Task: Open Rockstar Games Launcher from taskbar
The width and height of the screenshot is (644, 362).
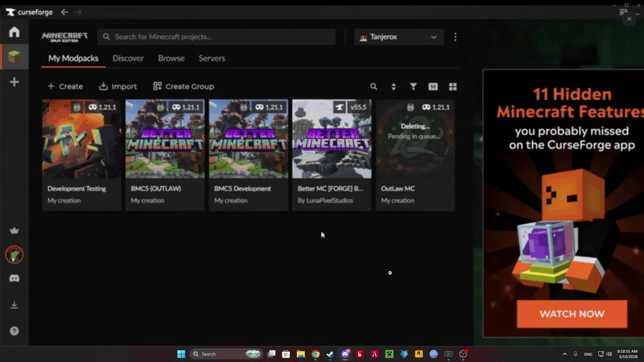Action: point(419,354)
